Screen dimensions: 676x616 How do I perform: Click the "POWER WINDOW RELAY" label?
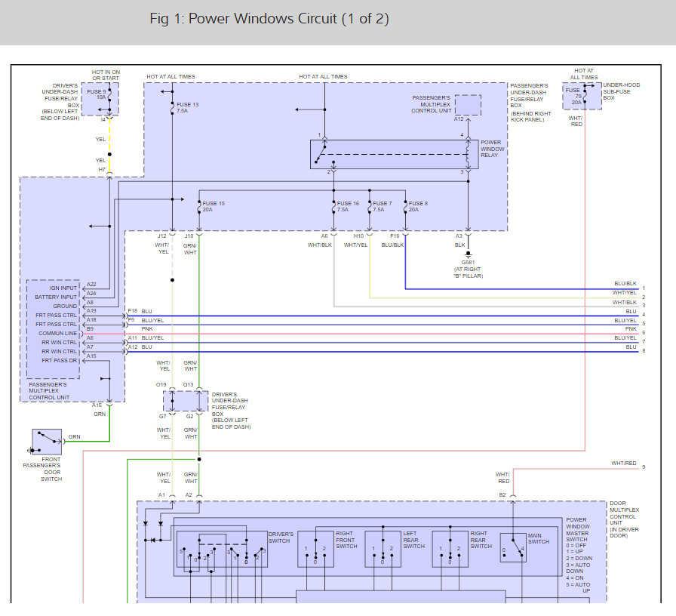(493, 149)
